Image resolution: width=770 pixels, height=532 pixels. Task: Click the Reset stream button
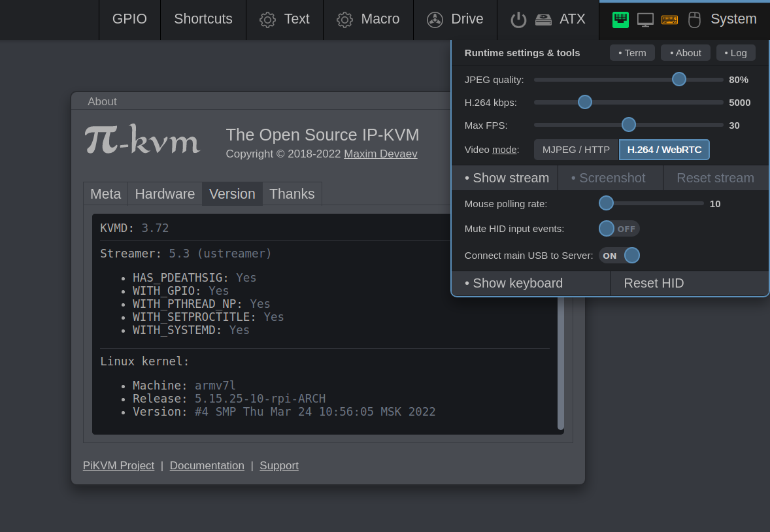(716, 178)
